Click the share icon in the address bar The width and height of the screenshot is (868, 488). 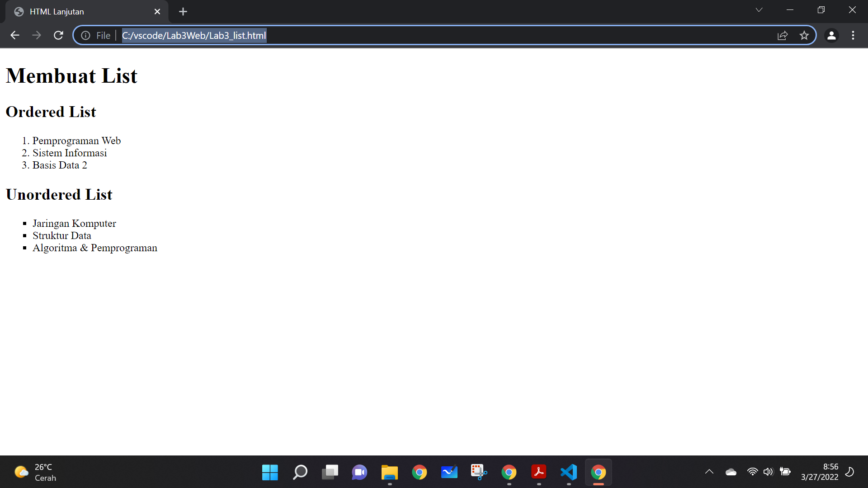pyautogui.click(x=783, y=35)
